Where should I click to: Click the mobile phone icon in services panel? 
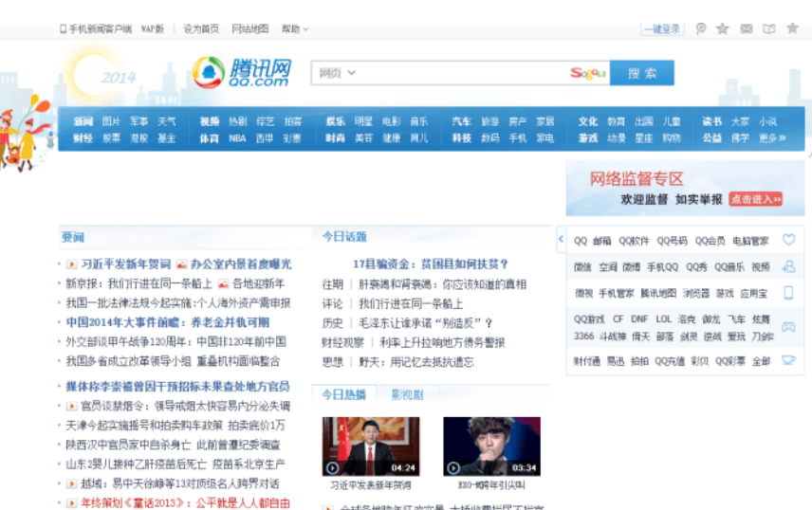[788, 294]
